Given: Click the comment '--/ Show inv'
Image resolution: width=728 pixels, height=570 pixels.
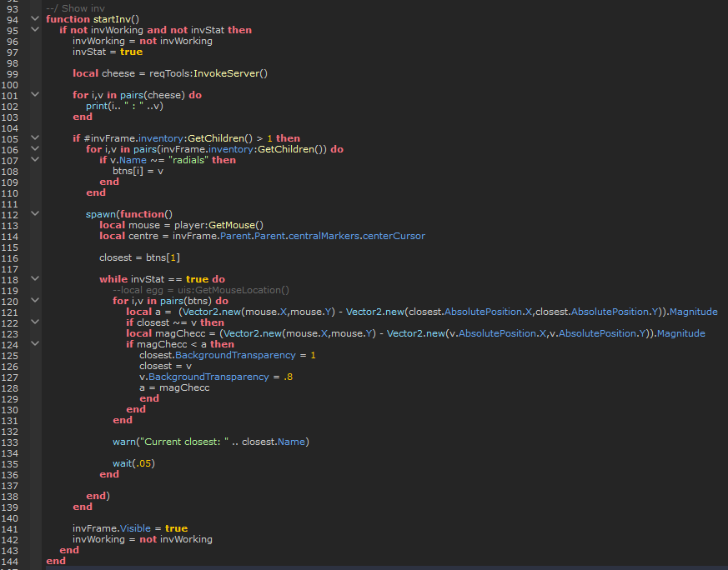Looking at the screenshot, I should click(x=75, y=8).
